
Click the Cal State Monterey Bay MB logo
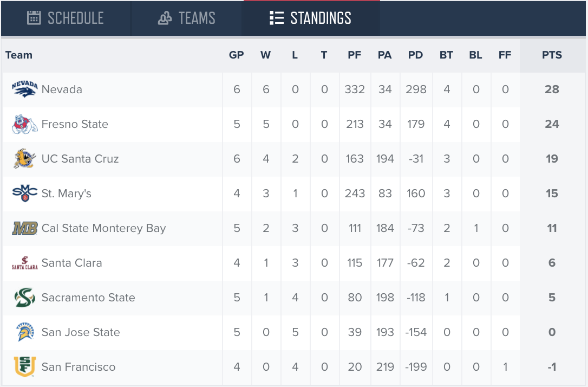[25, 228]
